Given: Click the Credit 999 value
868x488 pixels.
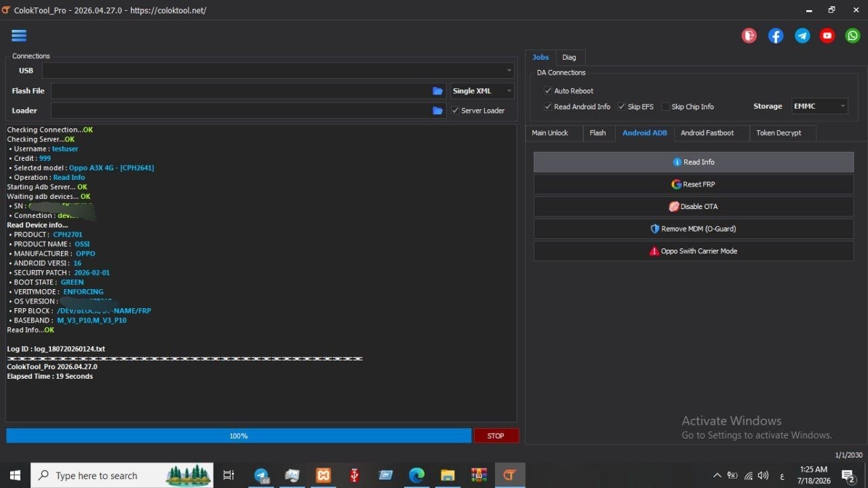Looking at the screenshot, I should point(45,158).
